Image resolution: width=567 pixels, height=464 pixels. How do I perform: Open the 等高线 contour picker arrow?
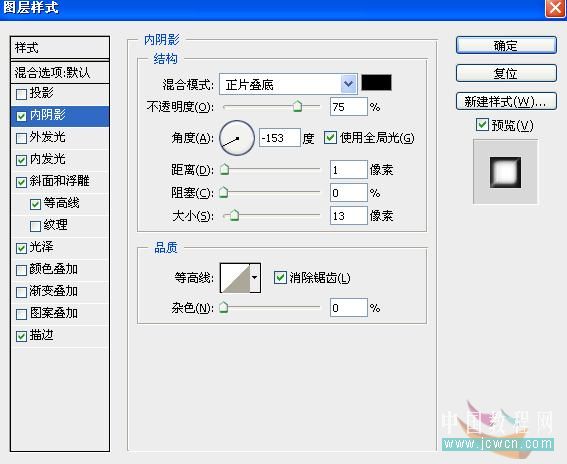(255, 278)
